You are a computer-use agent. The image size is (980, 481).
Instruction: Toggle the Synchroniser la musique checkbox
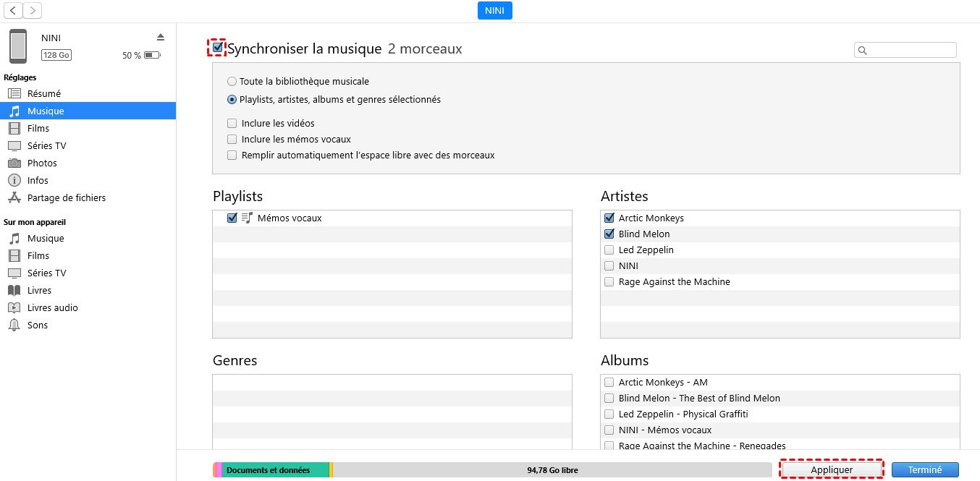click(x=218, y=48)
